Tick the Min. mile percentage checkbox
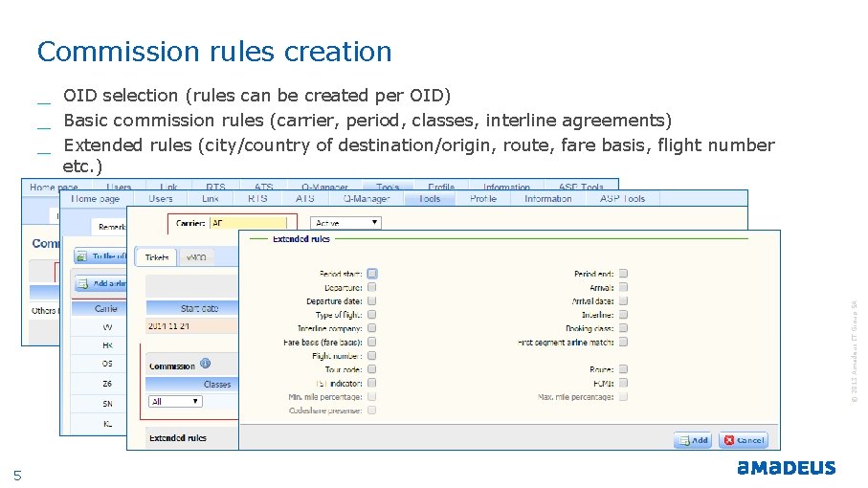Screen dimensions: 868x488 (x=372, y=397)
